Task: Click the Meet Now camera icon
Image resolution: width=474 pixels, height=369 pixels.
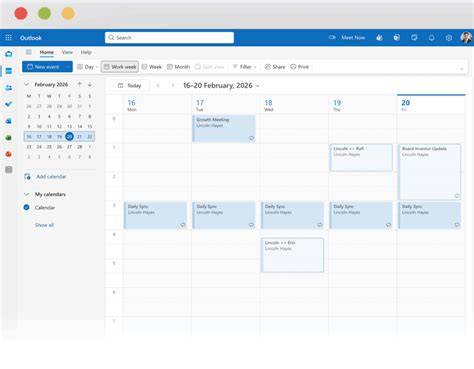Action: click(x=332, y=38)
